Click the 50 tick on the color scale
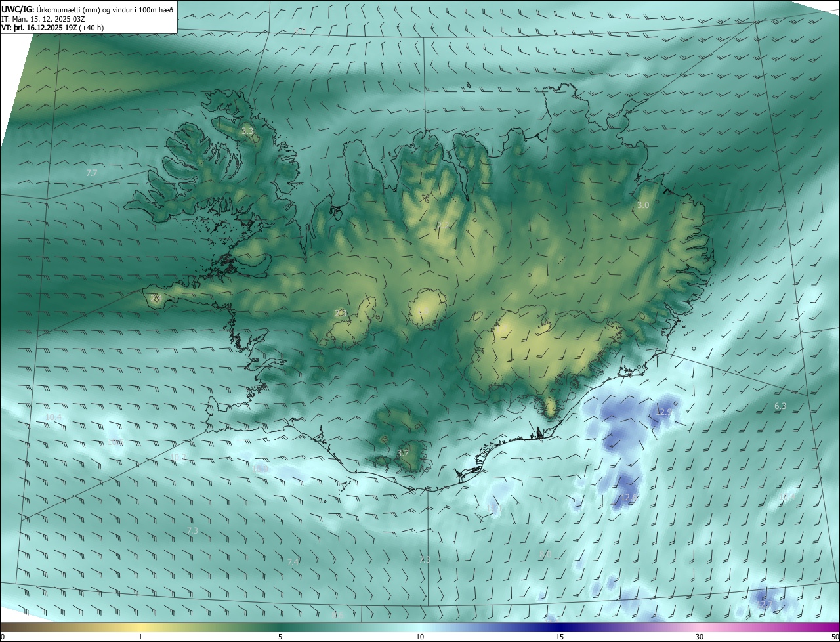The width and height of the screenshot is (840, 642). [x=835, y=637]
